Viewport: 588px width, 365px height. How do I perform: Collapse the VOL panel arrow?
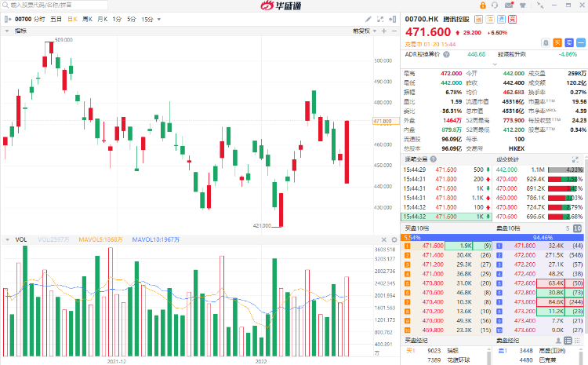[7, 239]
